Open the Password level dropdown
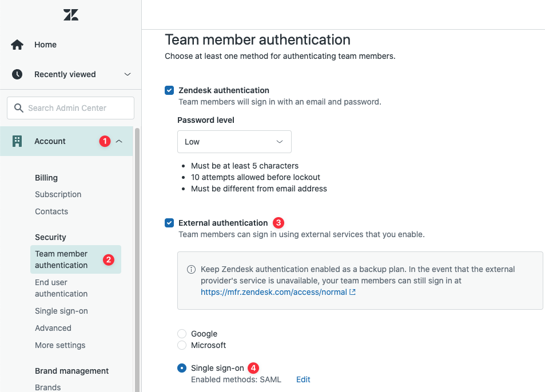The width and height of the screenshot is (545, 392). point(234,142)
